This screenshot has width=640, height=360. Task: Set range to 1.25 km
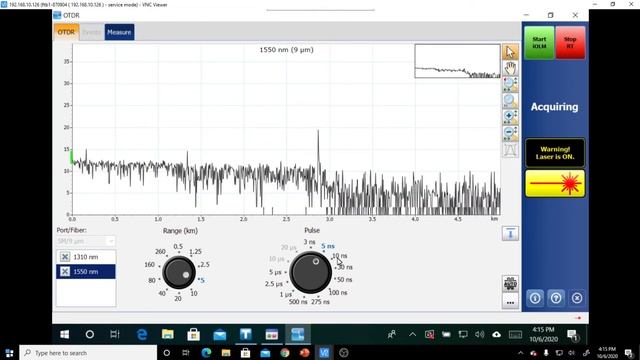[196, 252]
